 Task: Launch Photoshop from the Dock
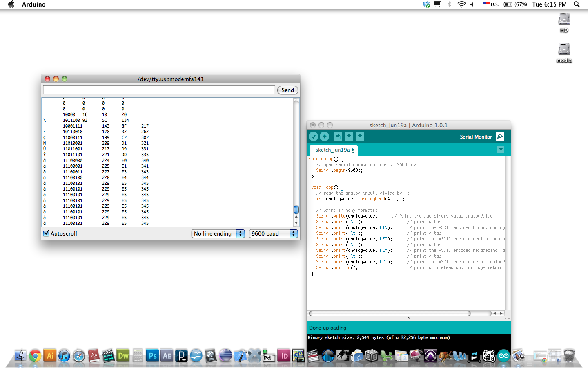152,356
